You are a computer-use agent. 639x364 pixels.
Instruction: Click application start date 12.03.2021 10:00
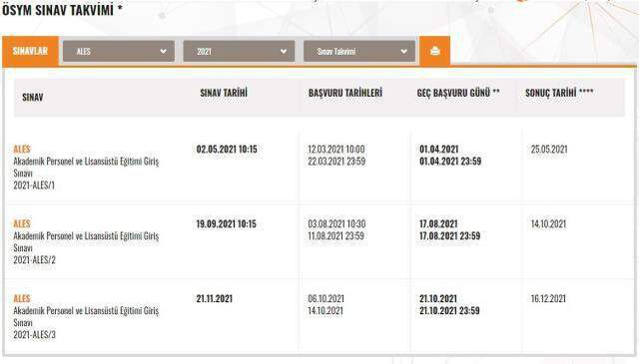(336, 149)
